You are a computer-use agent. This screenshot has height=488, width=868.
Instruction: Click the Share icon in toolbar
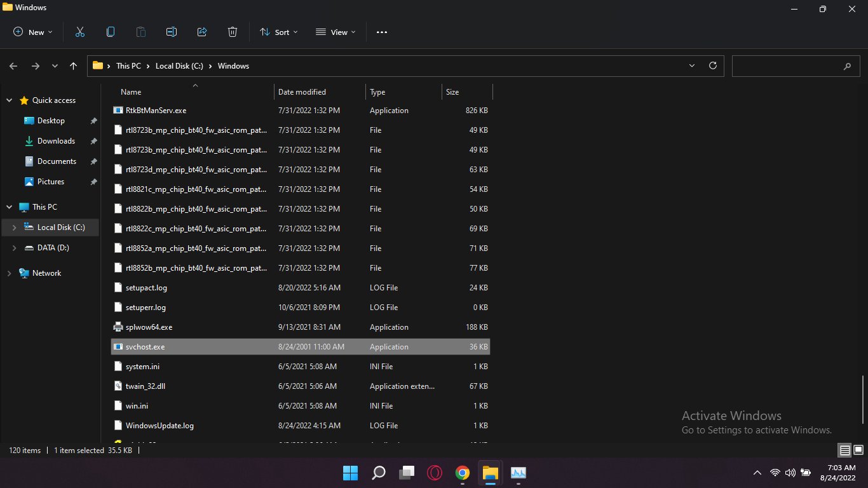(x=202, y=32)
